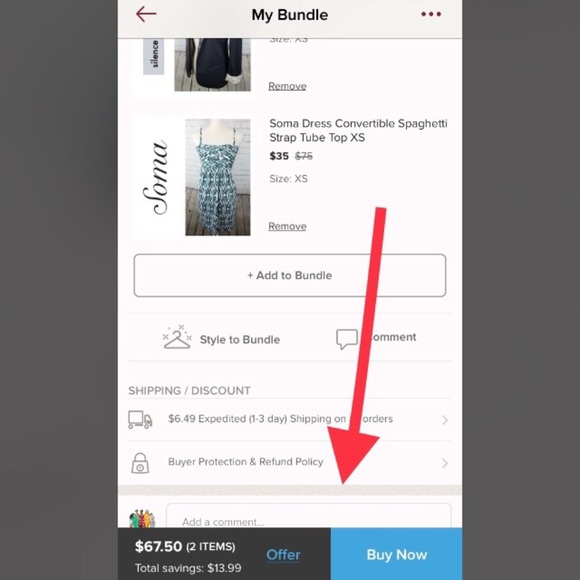Tap the back arrow icon
The image size is (580, 580).
(x=146, y=14)
